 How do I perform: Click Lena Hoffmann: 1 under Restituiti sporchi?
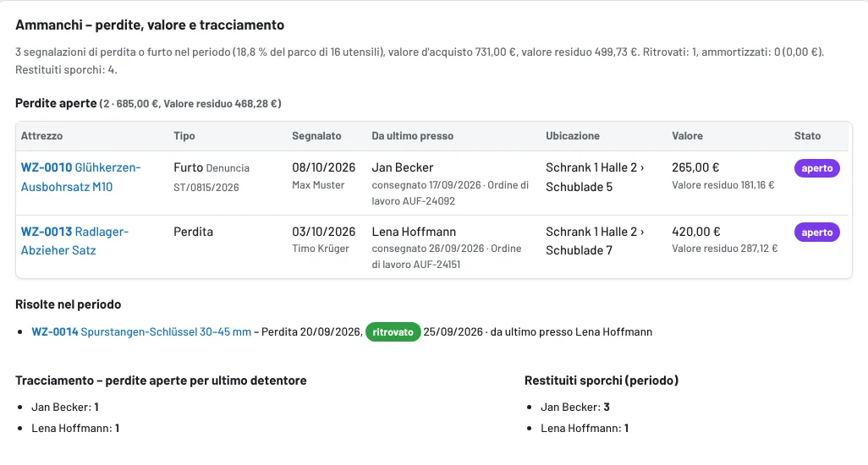coord(585,428)
